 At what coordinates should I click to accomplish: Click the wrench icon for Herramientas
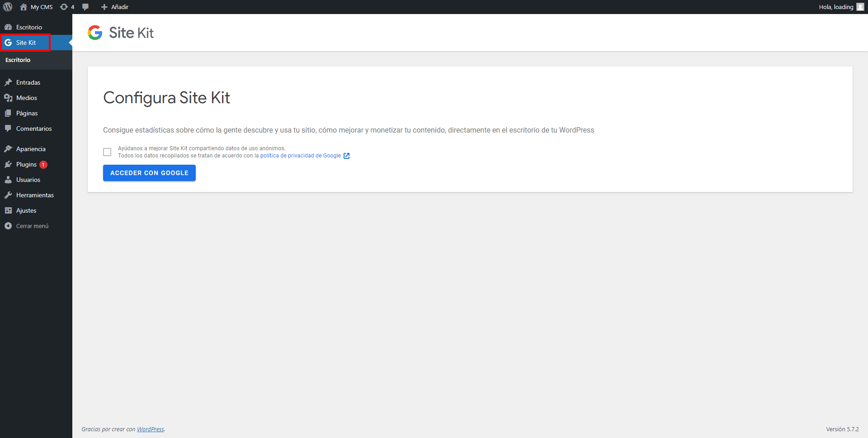click(x=8, y=195)
